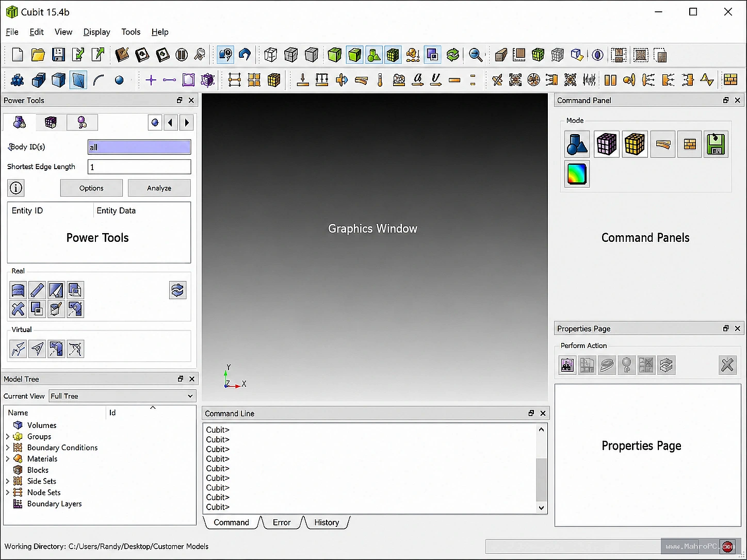
Task: Click the refresh icon in Real tools group
Action: 178,290
